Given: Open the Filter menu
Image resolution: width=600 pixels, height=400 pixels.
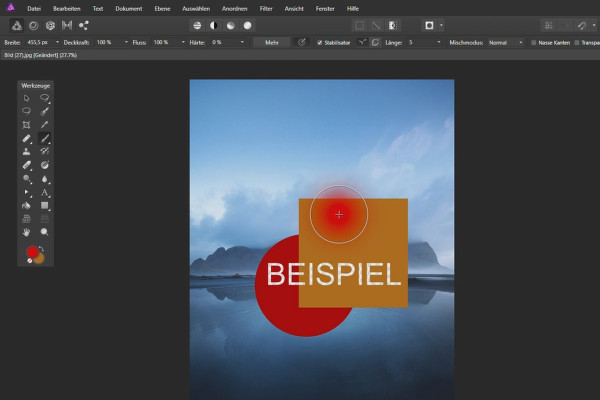Looking at the screenshot, I should coord(266,8).
